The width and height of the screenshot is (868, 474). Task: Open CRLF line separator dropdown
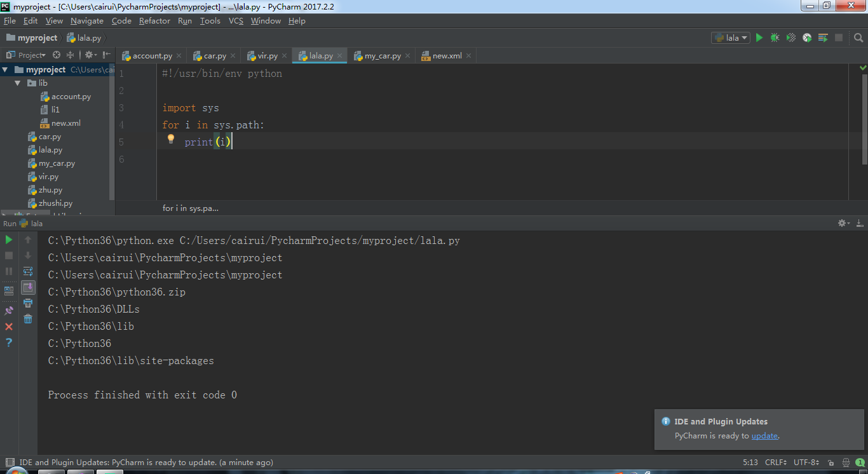[776, 463]
